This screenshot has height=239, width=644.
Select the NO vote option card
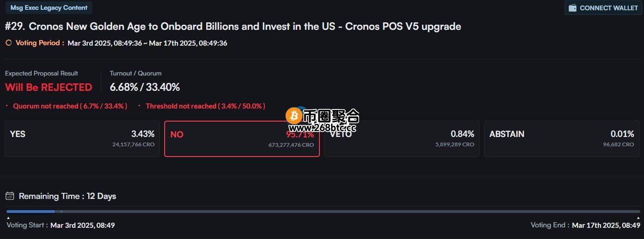pyautogui.click(x=242, y=139)
